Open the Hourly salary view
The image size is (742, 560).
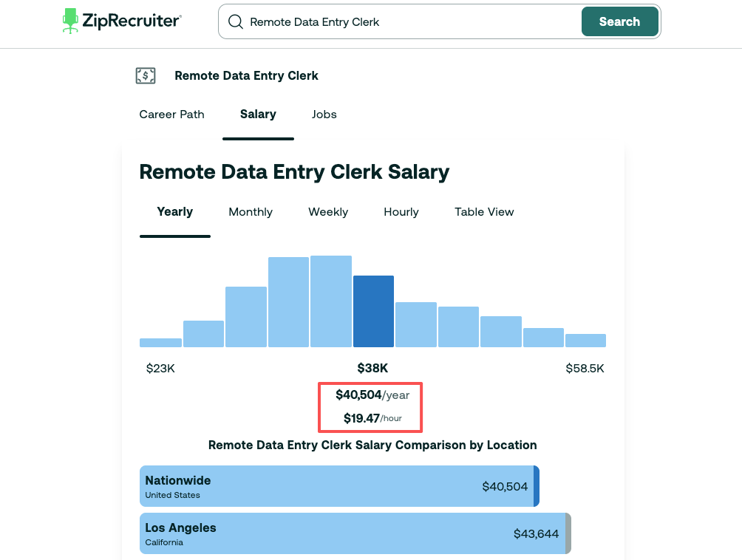pyautogui.click(x=401, y=212)
